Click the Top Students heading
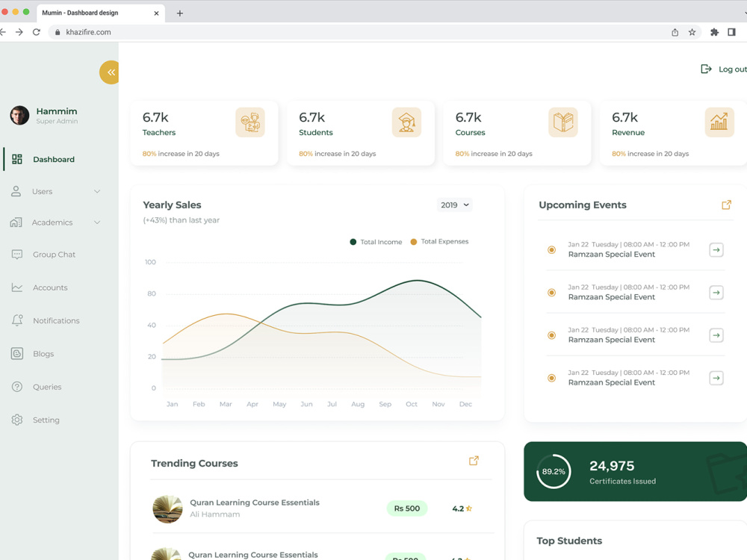Viewport: 747px width, 560px height. click(569, 541)
